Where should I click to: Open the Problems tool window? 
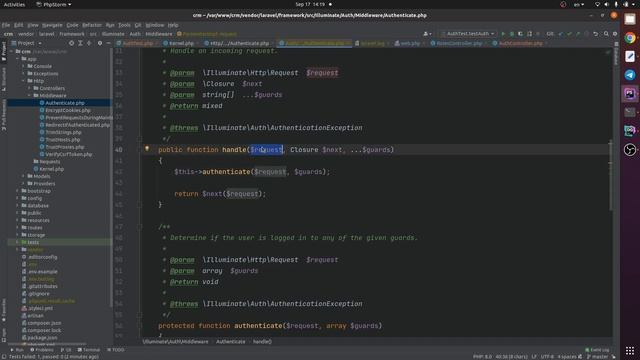pyautogui.click(x=42, y=350)
